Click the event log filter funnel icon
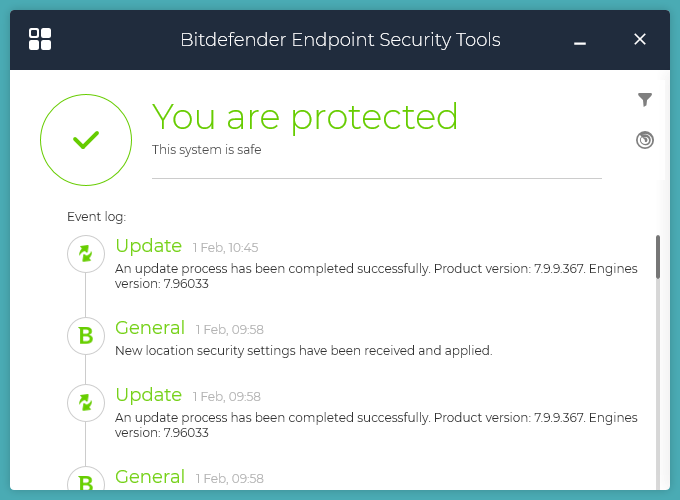680x500 pixels. (x=645, y=99)
